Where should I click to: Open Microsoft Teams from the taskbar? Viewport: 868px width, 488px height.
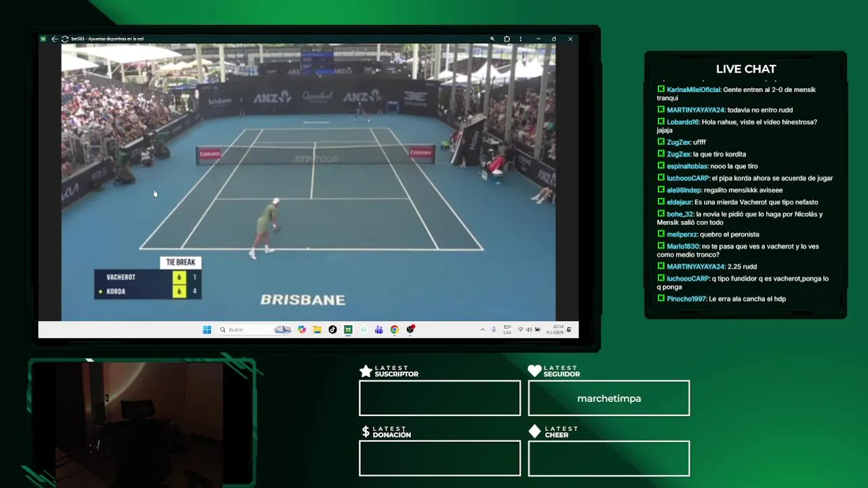[378, 329]
